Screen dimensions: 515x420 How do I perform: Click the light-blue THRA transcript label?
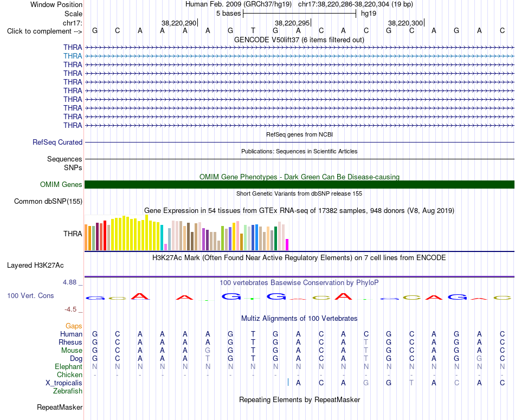(73, 56)
